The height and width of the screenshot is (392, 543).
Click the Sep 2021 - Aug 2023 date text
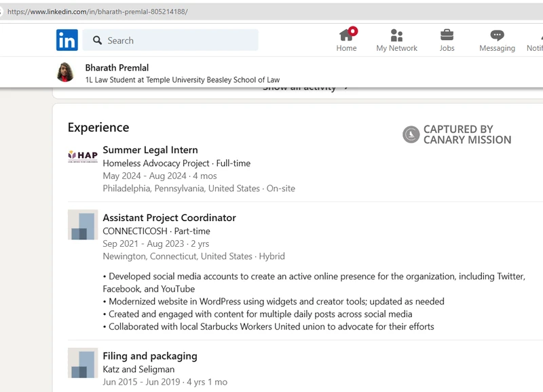pos(156,243)
